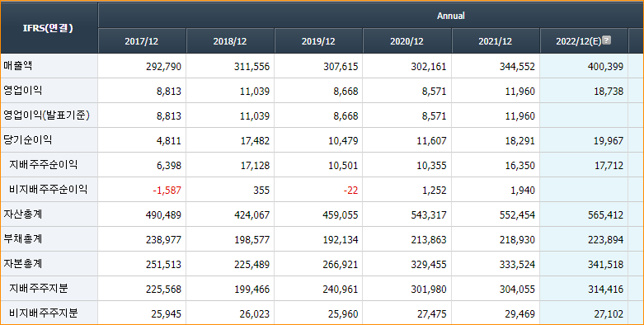Click 8,571 in the 영업이익(발표기준) row

[x=434, y=116]
